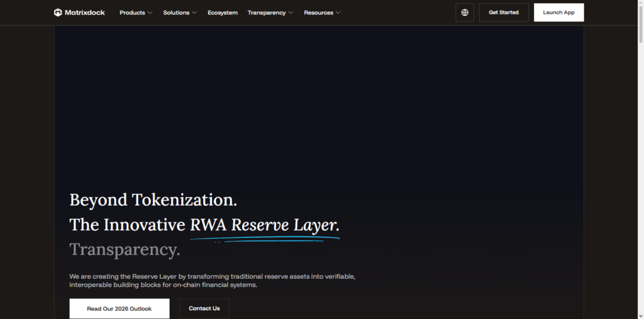Click the Launch App button
The width and height of the screenshot is (644, 319).
tap(558, 13)
